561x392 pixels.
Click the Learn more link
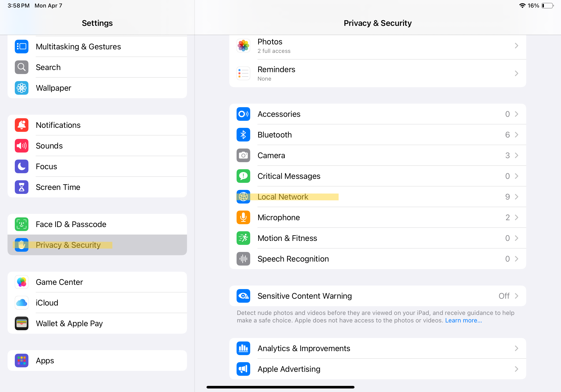[x=463, y=320]
